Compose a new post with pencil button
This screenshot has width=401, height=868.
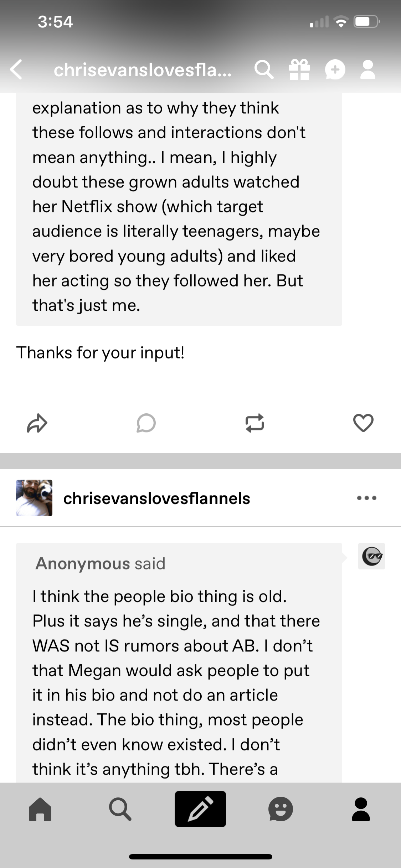(200, 808)
